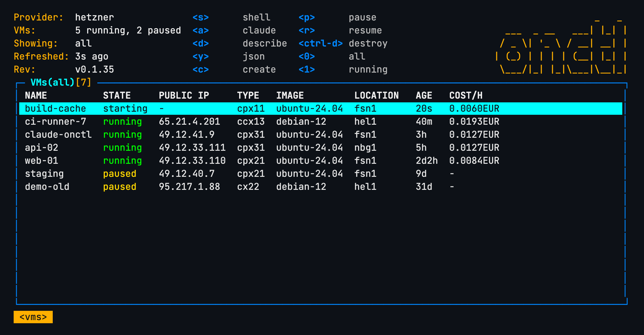Click the 'starting' state of build-cache
This screenshot has width=644, height=335.
(125, 109)
